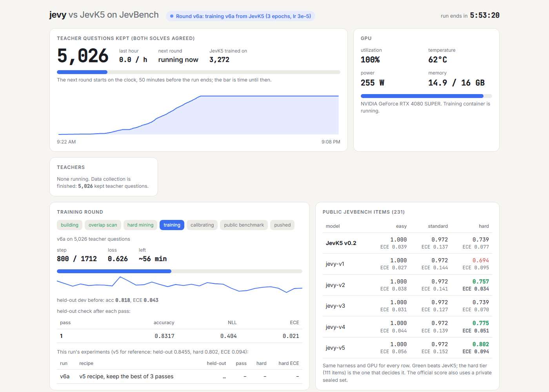Click jevy-v1 hard score 0.694
This screenshot has height=392, width=549.
click(480, 260)
